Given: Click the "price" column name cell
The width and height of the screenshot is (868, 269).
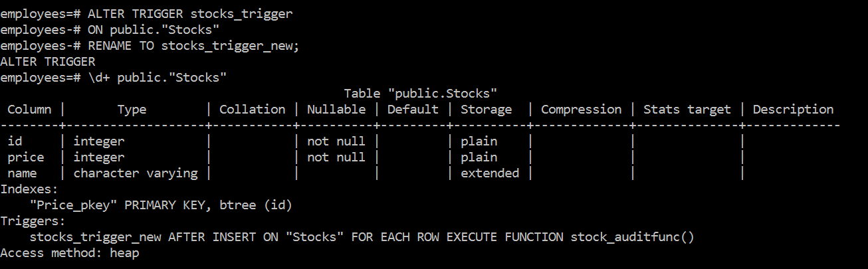Looking at the screenshot, I should pos(26,157).
